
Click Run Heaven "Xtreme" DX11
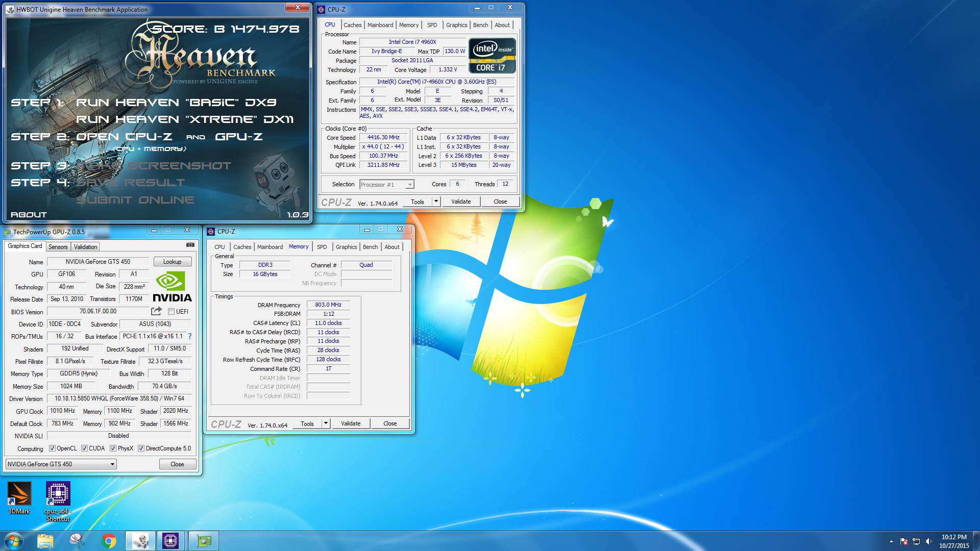pos(185,119)
